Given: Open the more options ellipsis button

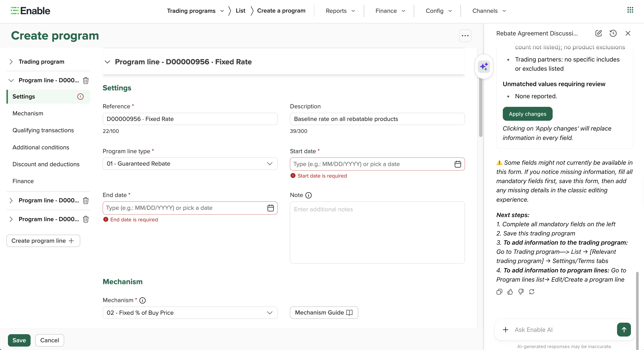Looking at the screenshot, I should pyautogui.click(x=465, y=36).
